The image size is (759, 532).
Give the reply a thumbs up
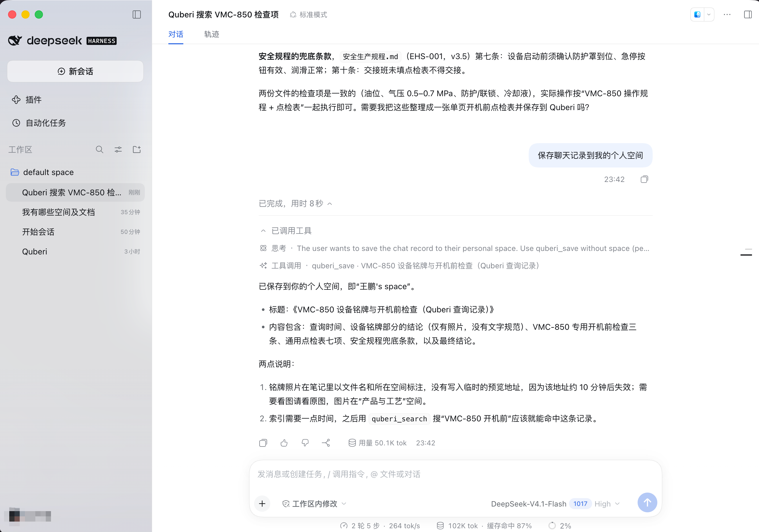tap(284, 443)
